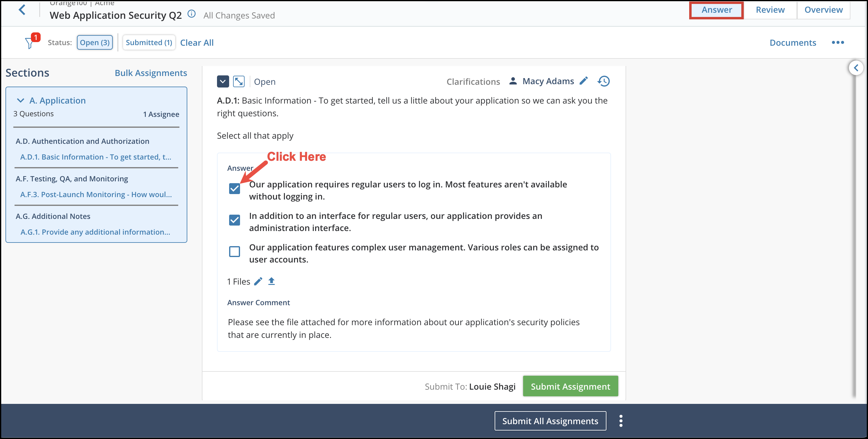The height and width of the screenshot is (439, 868).
Task: Uncheck the regular users login checkbox
Action: [x=235, y=189]
